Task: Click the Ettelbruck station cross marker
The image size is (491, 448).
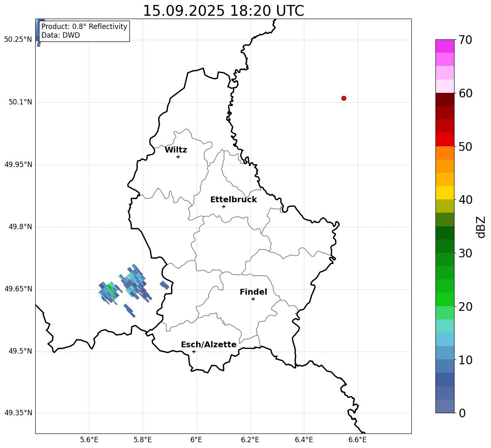Action: pyautogui.click(x=224, y=206)
